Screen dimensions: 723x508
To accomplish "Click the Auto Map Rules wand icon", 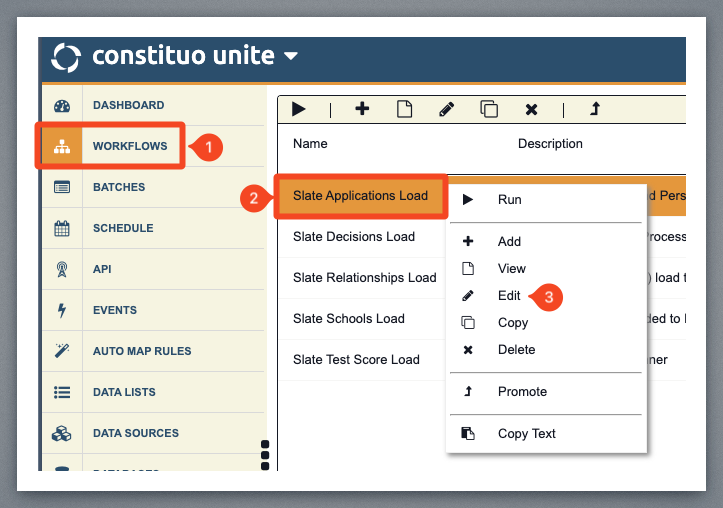I will pyautogui.click(x=62, y=351).
